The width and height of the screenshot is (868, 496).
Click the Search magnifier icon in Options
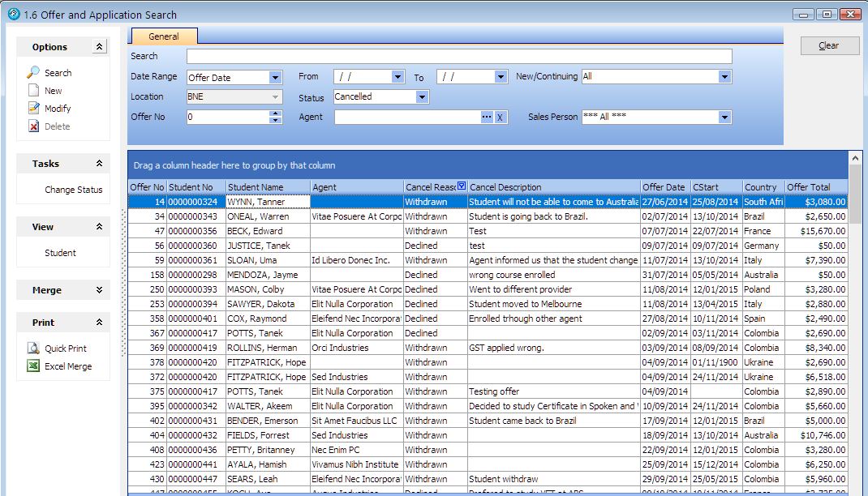(33, 72)
